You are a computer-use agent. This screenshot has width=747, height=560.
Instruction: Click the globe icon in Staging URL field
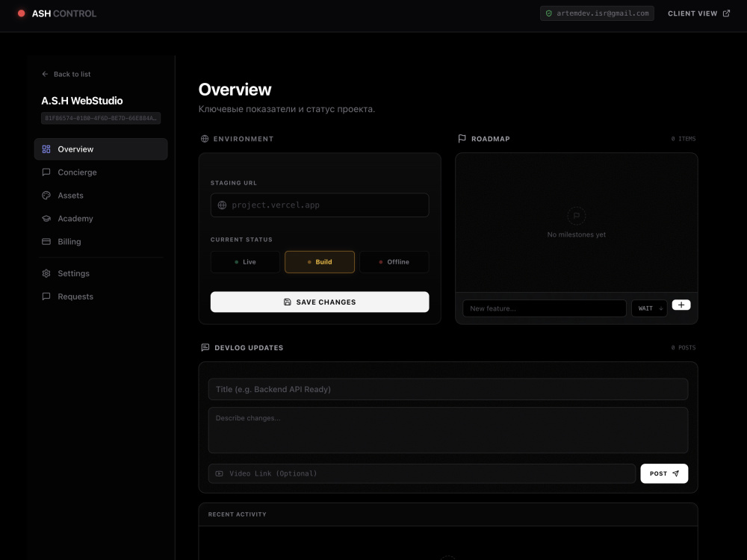coord(222,205)
